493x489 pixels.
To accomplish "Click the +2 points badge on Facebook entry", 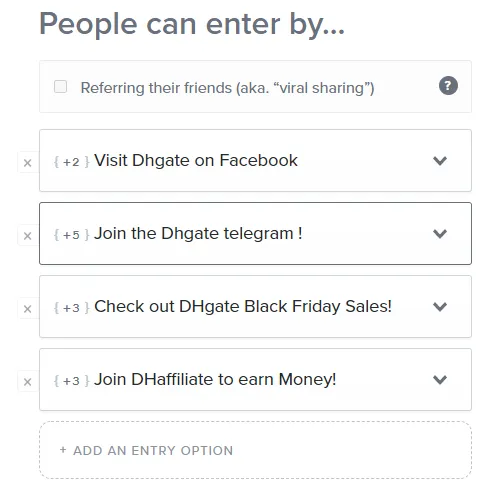I will click(71, 162).
